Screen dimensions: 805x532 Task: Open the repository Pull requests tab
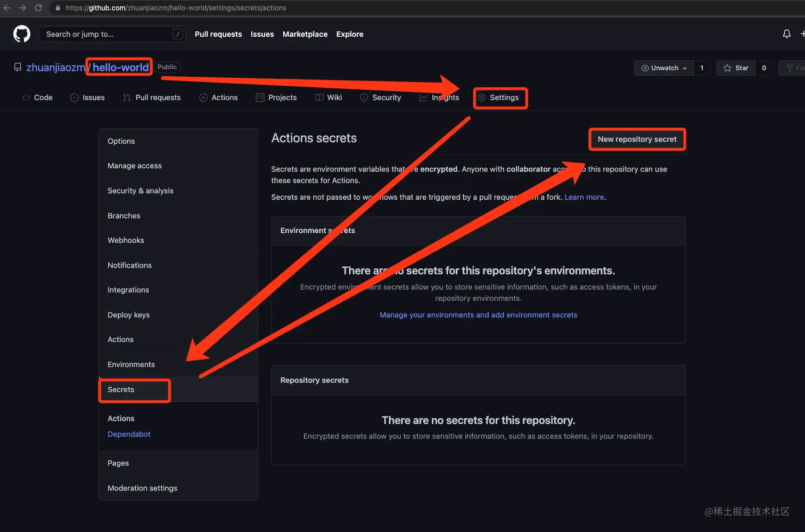click(152, 97)
